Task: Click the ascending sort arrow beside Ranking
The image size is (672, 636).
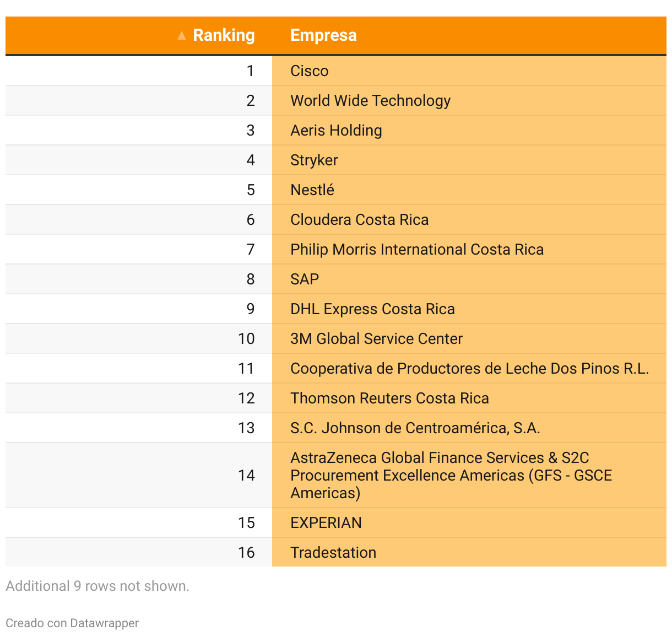Action: [x=182, y=36]
